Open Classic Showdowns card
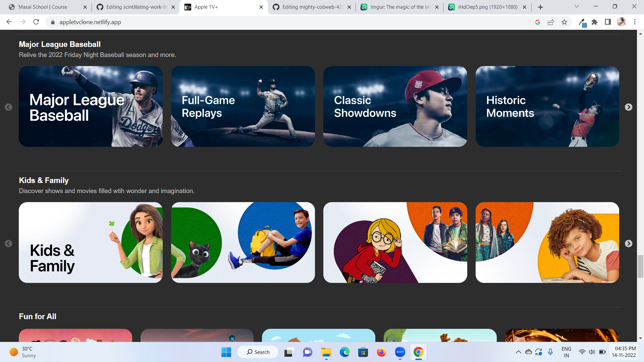Viewport: 644px width, 362px height. tap(395, 106)
